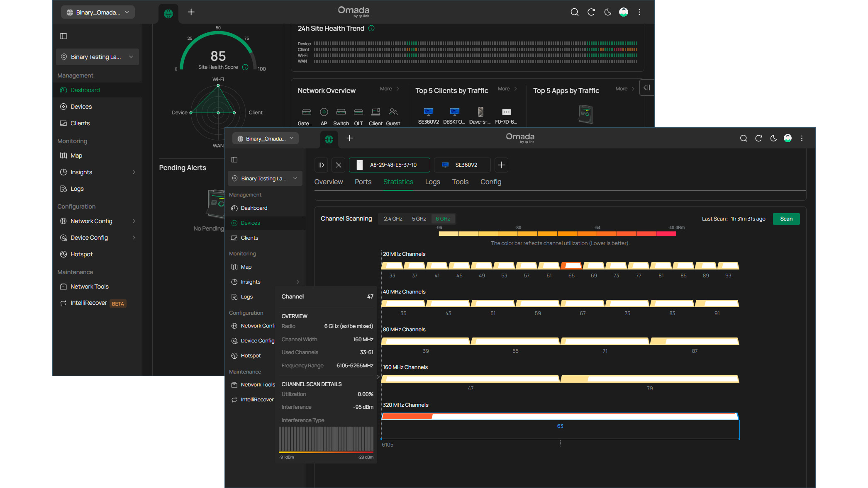
Task: Switch to Config tab
Action: click(x=491, y=182)
